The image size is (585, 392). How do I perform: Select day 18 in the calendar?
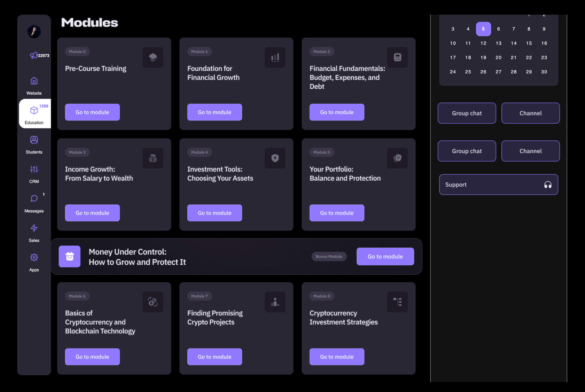click(468, 57)
